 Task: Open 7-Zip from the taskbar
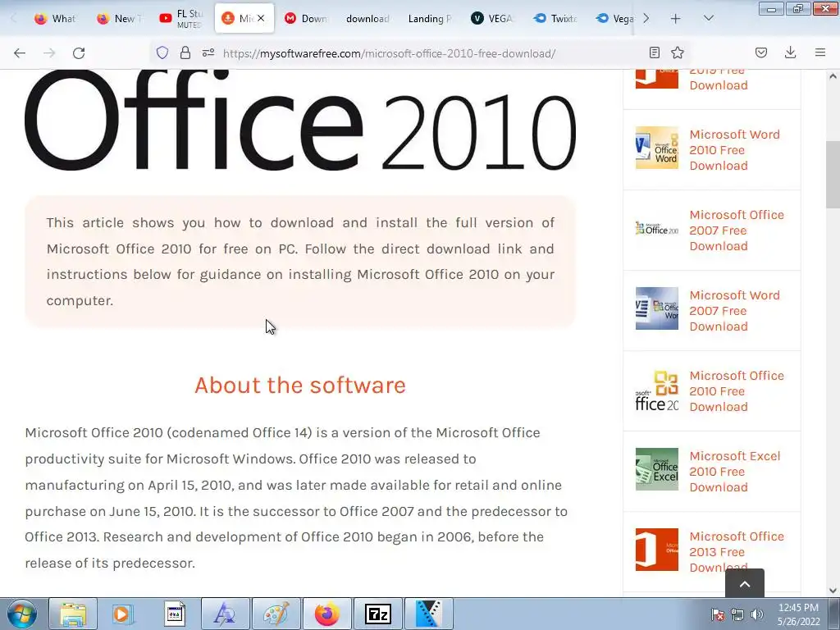click(378, 614)
